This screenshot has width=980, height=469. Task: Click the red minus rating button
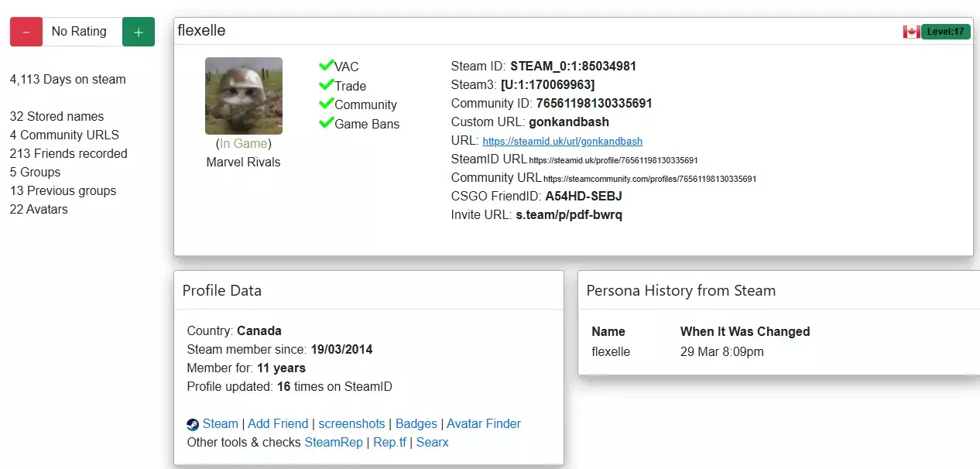pos(26,32)
